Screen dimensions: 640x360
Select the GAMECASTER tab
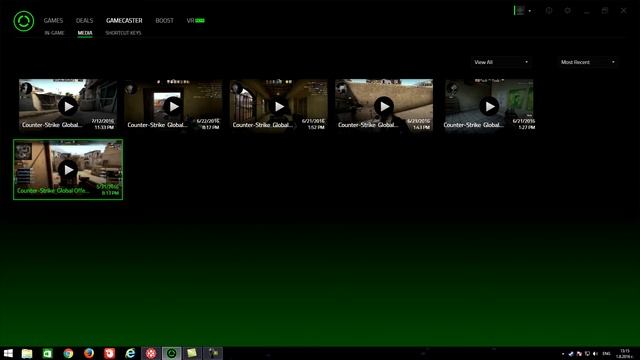pyautogui.click(x=124, y=20)
